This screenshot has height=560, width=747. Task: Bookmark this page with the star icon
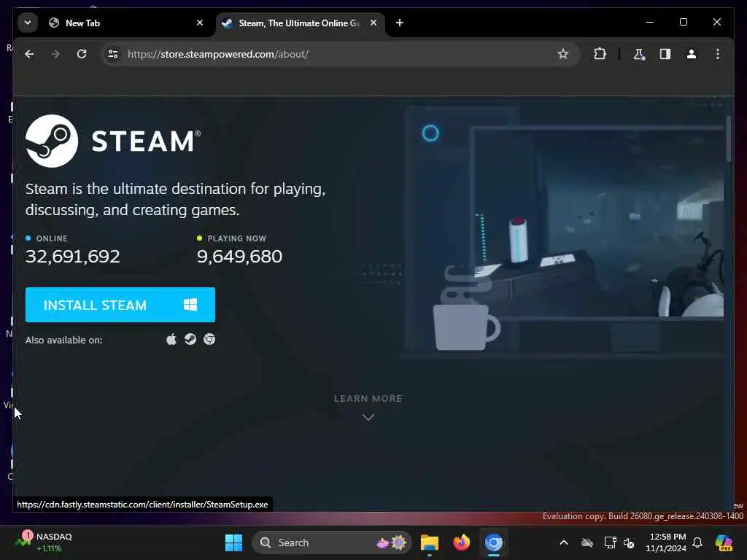point(563,54)
